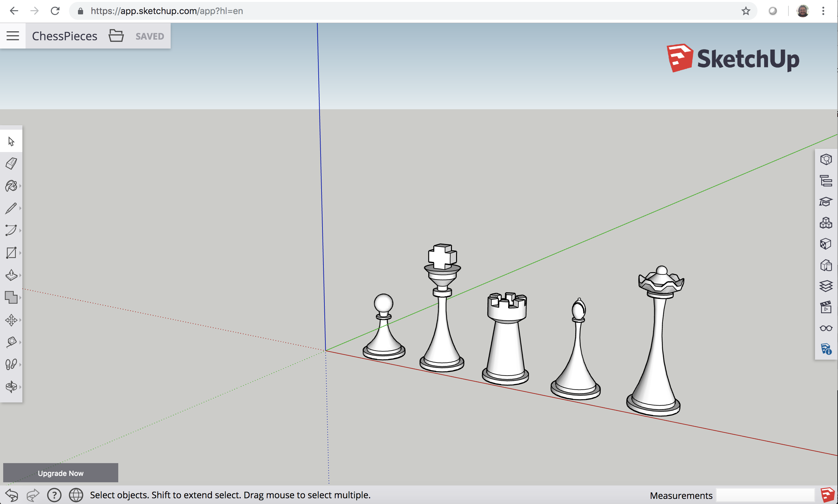Open the Instructor panel

(826, 202)
